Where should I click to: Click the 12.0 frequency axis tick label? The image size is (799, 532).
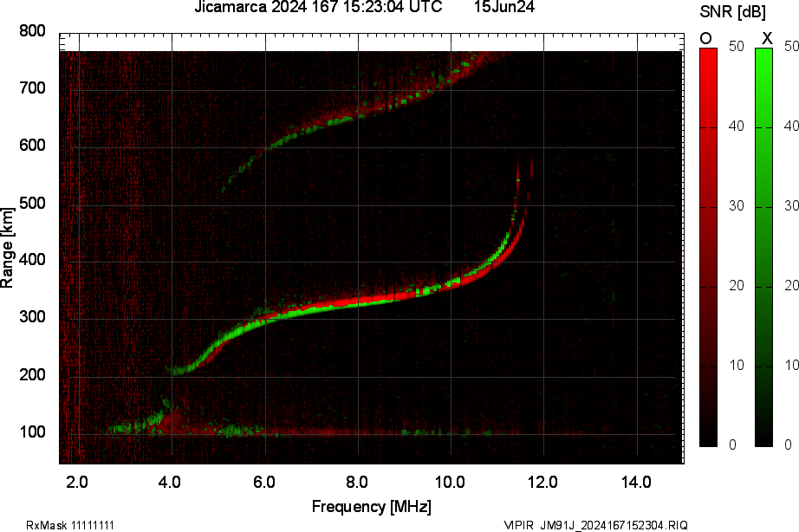click(542, 482)
